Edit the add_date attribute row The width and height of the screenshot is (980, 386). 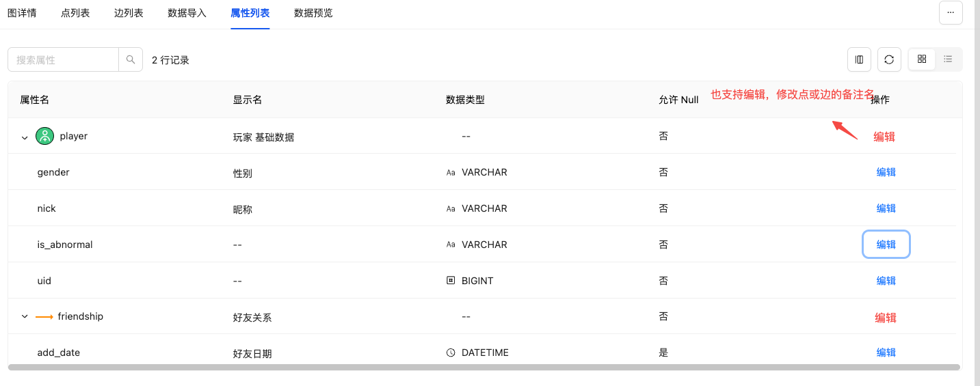[x=886, y=353]
